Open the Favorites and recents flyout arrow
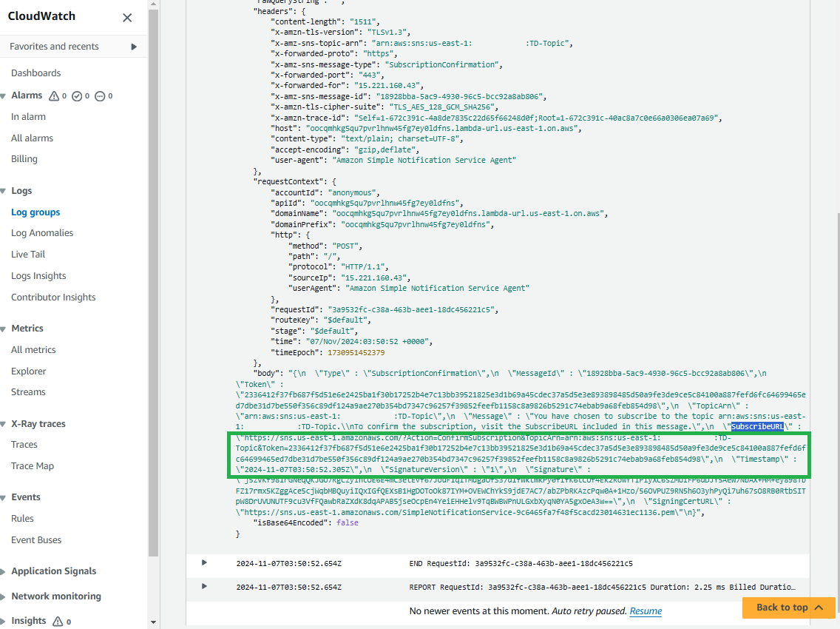Screen dimensions: 840x629 coord(135,46)
